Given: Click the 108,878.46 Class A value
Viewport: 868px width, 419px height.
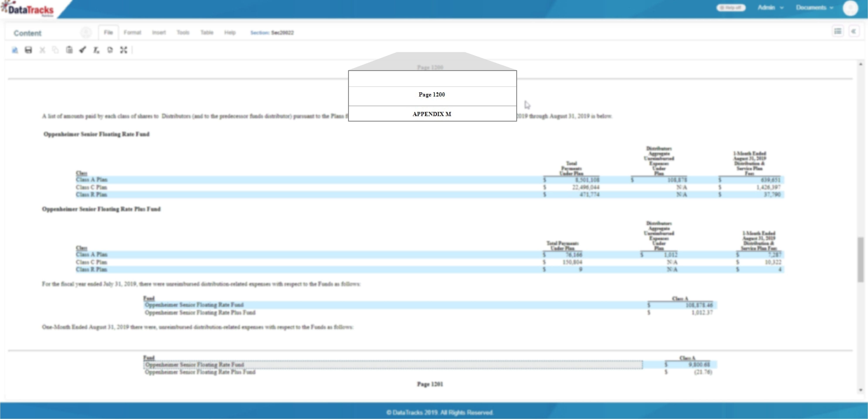Looking at the screenshot, I should coord(699,305).
